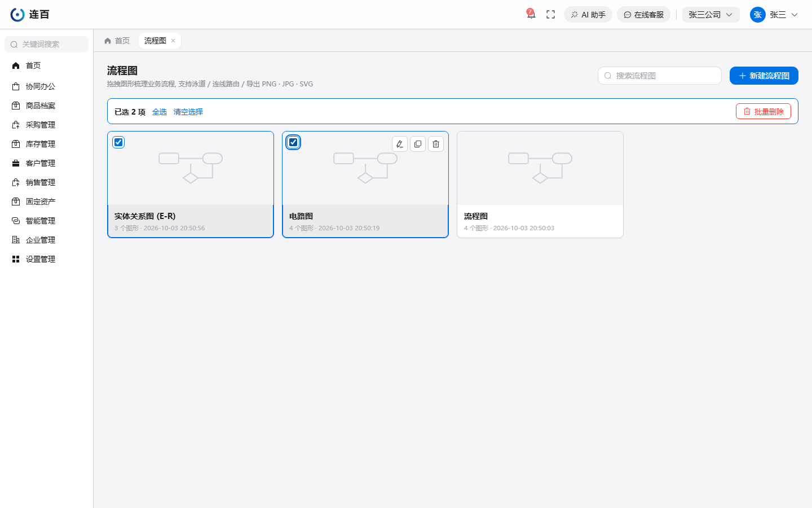Click the 批量删除 button
This screenshot has height=508, width=812.
(764, 112)
